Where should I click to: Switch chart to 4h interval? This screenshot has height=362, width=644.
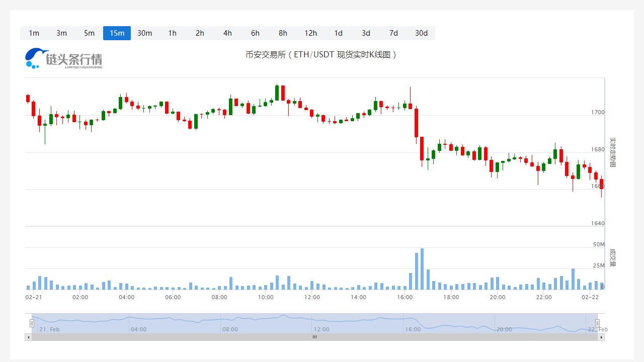[227, 33]
